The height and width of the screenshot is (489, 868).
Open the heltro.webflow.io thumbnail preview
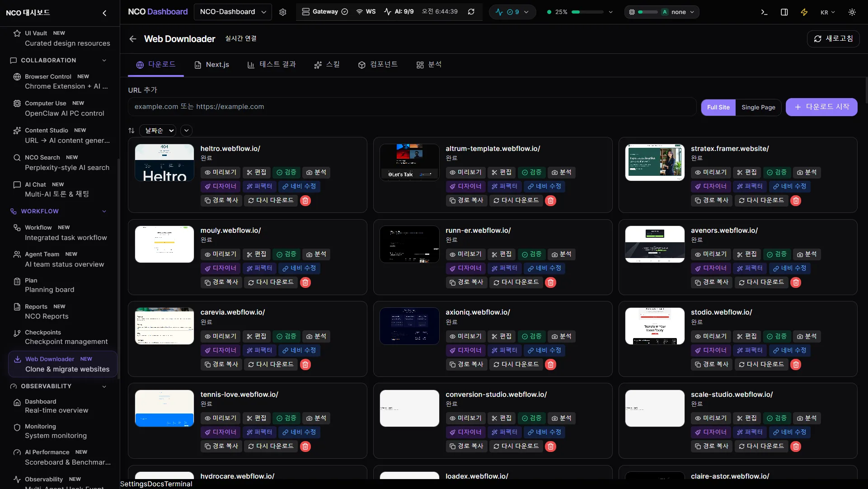tap(164, 163)
